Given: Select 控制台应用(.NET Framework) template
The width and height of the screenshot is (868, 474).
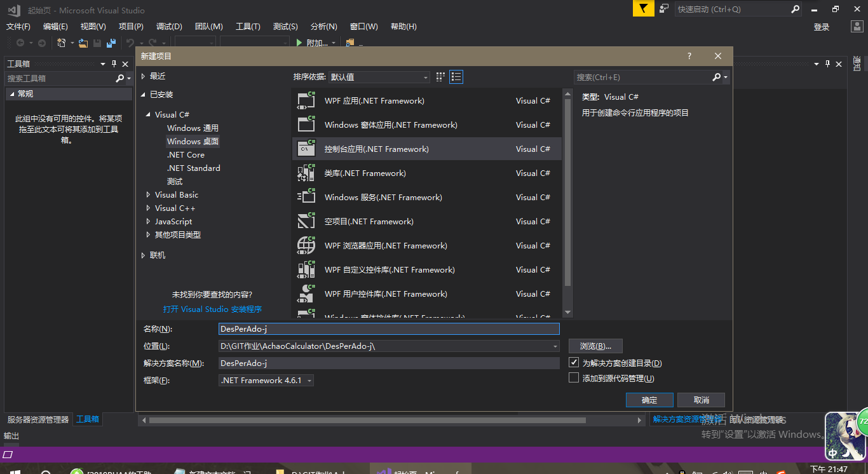Looking at the screenshot, I should [x=426, y=149].
